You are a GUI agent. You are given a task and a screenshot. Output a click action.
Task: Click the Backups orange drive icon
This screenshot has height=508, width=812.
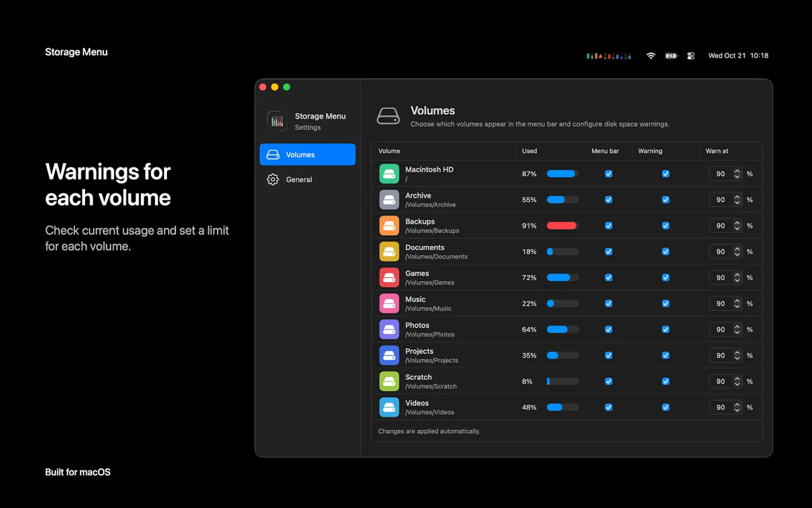point(389,226)
